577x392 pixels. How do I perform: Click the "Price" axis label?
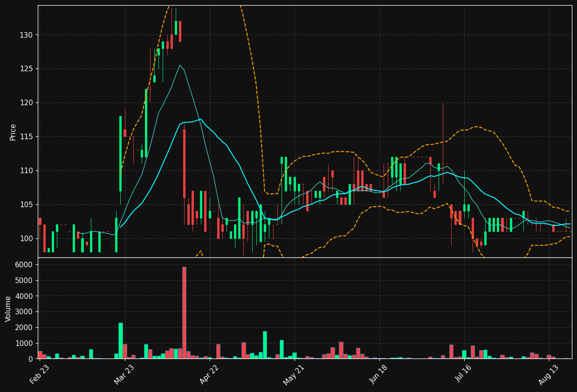point(13,132)
